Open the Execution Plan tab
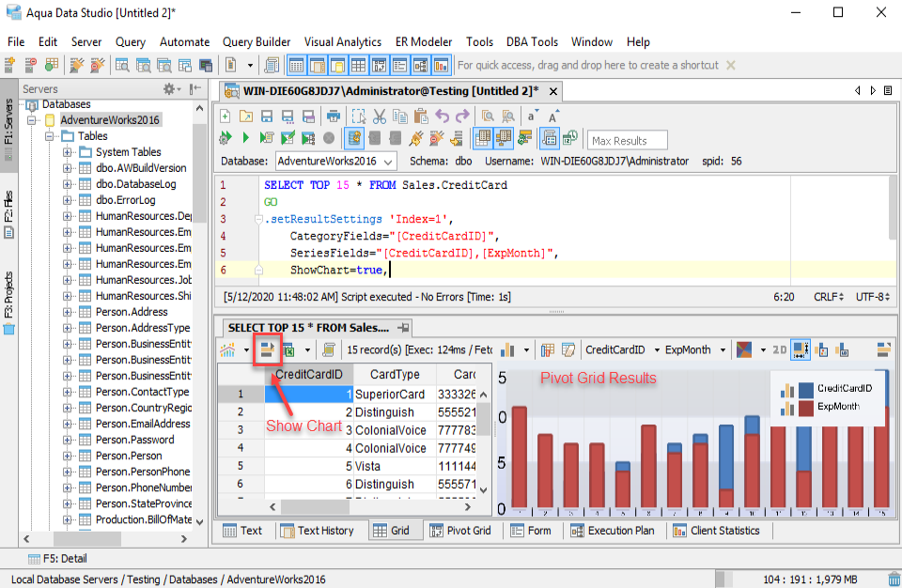 point(612,531)
